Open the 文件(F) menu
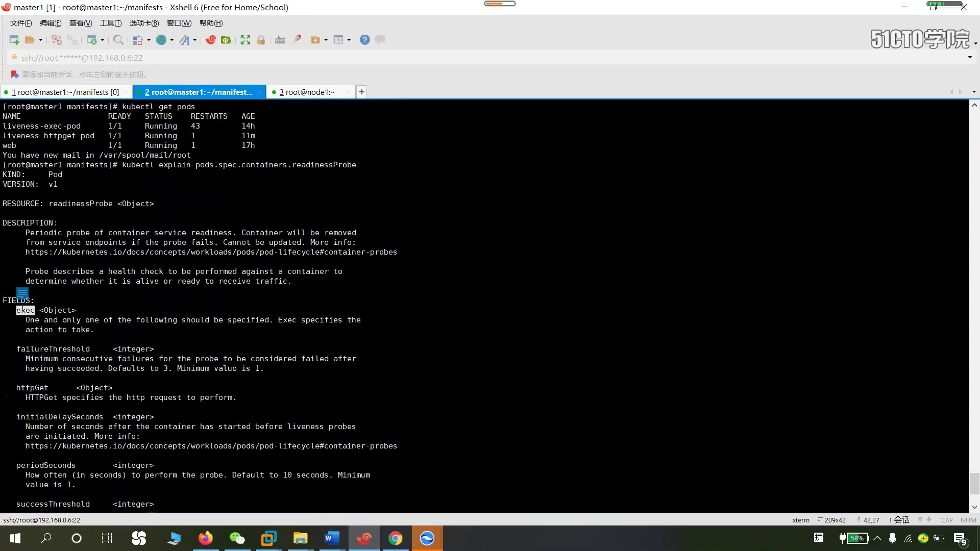This screenshot has height=551, width=980. coord(21,23)
